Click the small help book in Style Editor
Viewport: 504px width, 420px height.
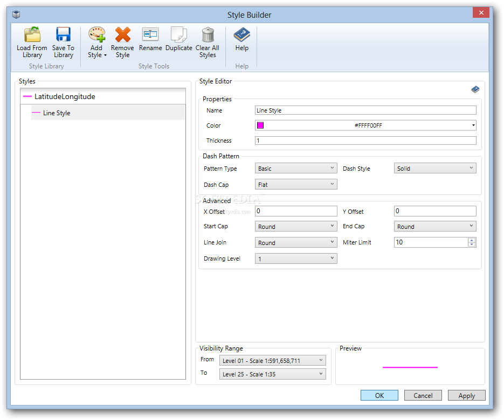[x=475, y=89]
